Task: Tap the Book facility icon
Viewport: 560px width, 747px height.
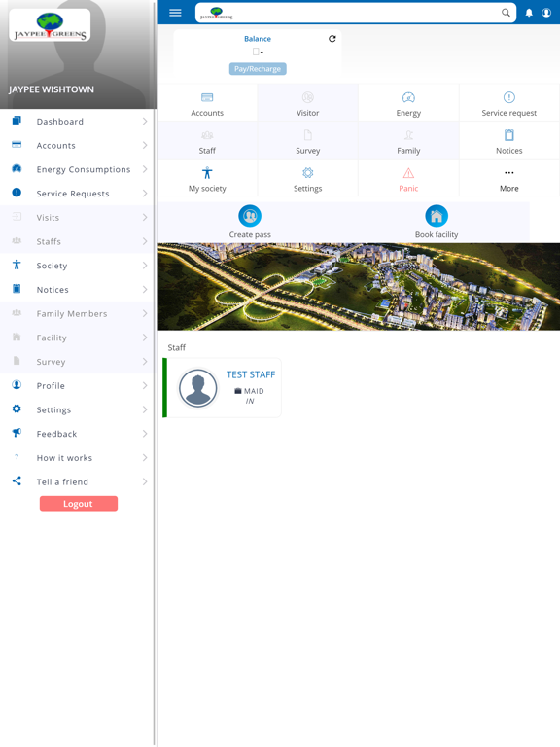Action: tap(437, 216)
